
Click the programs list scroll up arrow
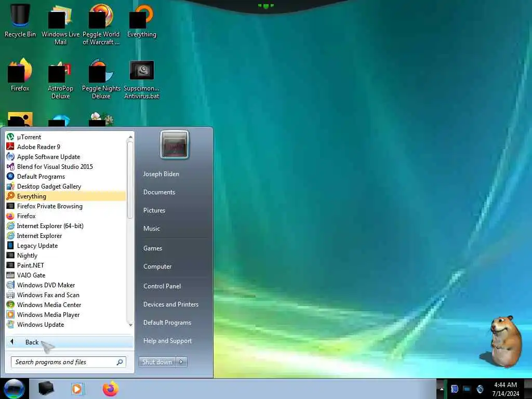[x=130, y=137]
